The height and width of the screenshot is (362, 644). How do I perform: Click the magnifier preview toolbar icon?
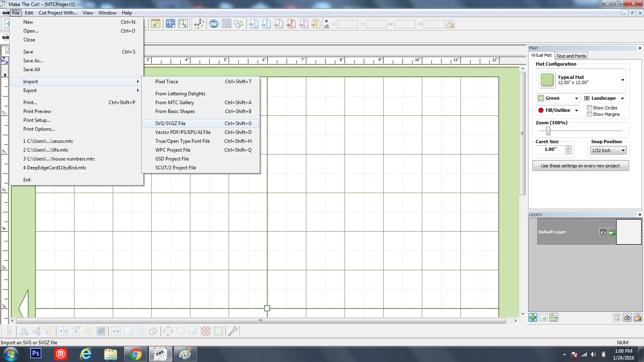coord(183,24)
